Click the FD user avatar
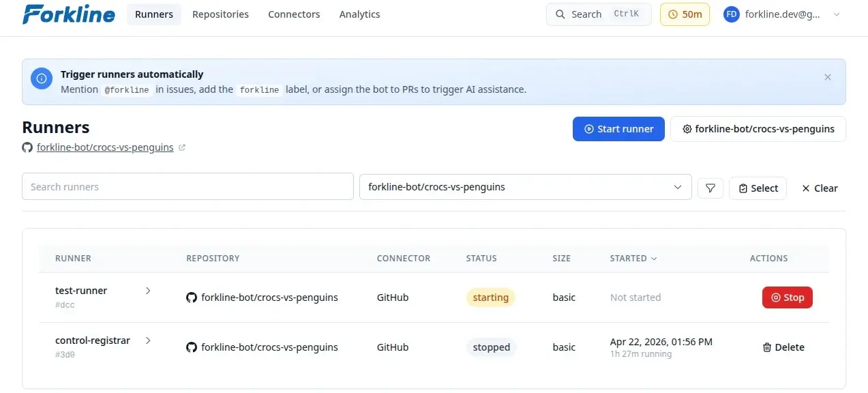 coord(732,14)
